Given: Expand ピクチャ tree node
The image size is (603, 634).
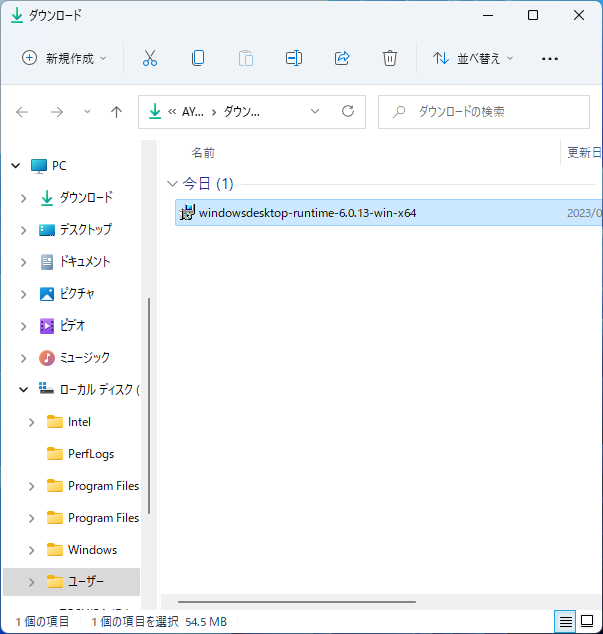Looking at the screenshot, I should pos(23,294).
